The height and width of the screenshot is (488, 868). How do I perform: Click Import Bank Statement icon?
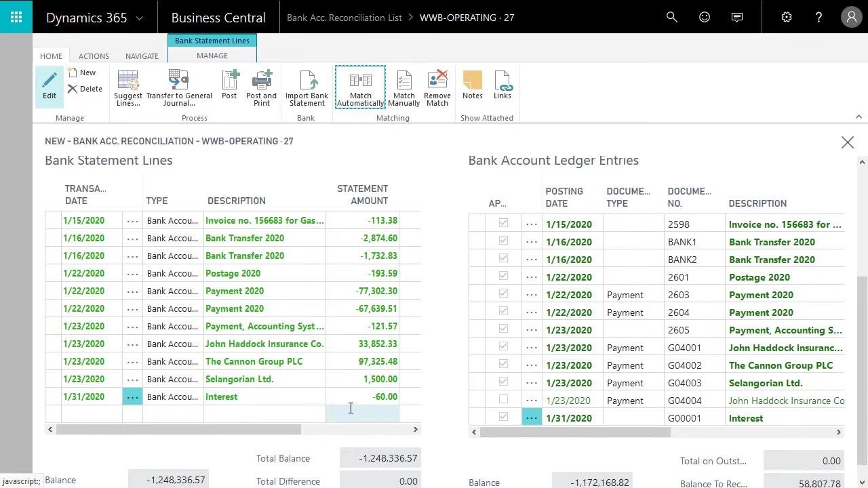(307, 88)
